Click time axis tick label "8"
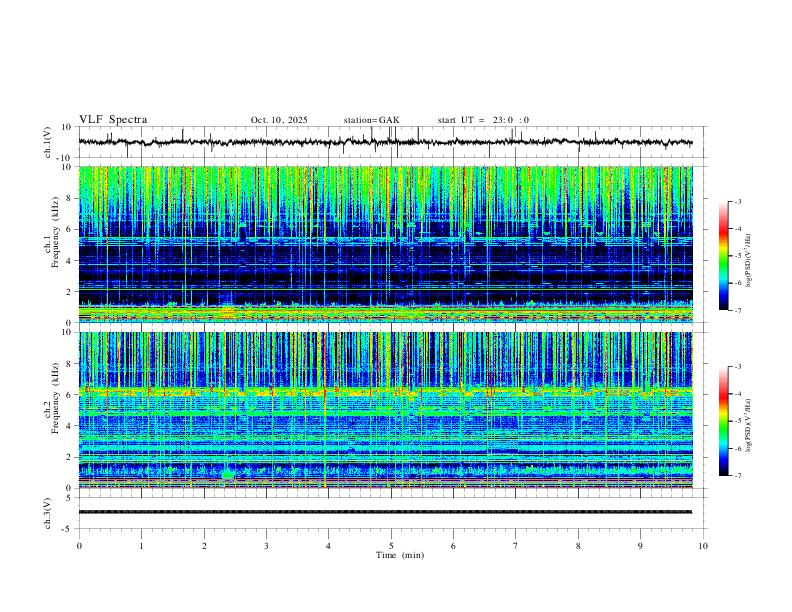The image size is (792, 612). tap(578, 546)
